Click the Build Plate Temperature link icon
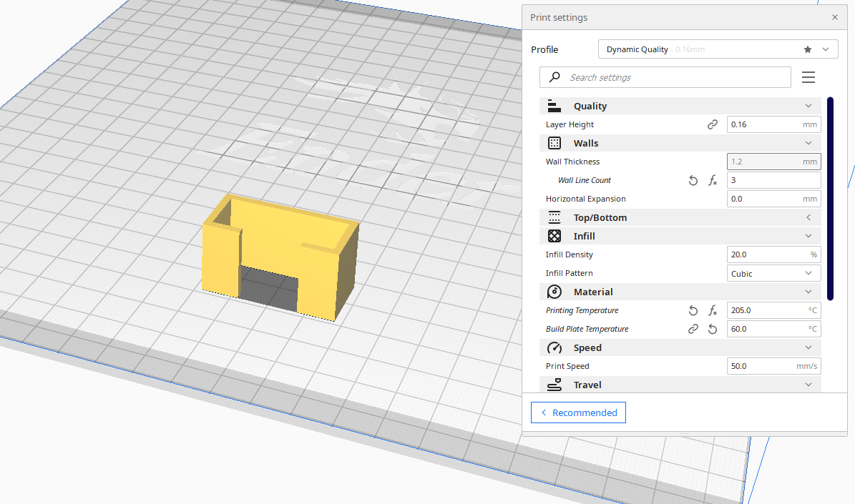Viewport: 855px width, 504px height. pos(693,329)
